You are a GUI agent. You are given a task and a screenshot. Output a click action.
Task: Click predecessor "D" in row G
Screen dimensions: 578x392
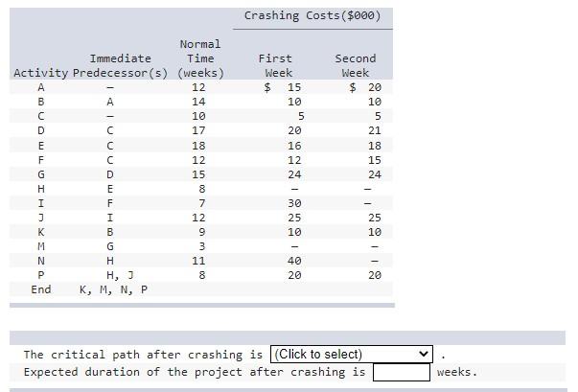(x=110, y=174)
